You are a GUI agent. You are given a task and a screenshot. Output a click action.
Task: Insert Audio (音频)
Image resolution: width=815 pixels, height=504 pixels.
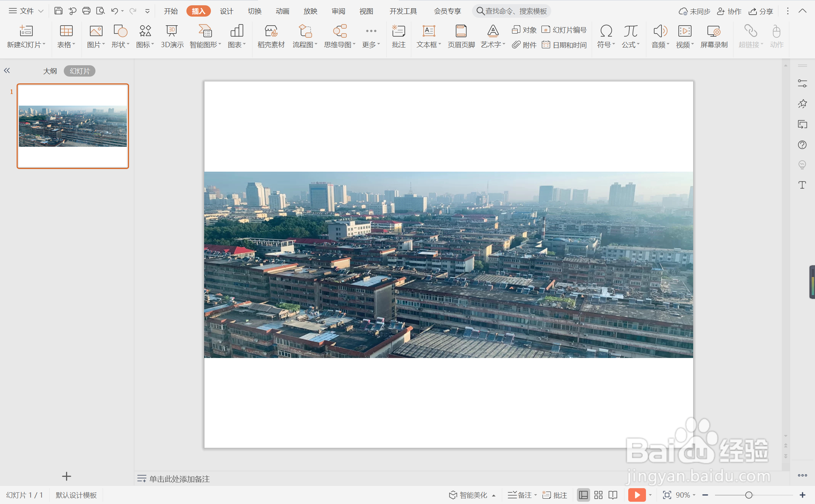(660, 37)
